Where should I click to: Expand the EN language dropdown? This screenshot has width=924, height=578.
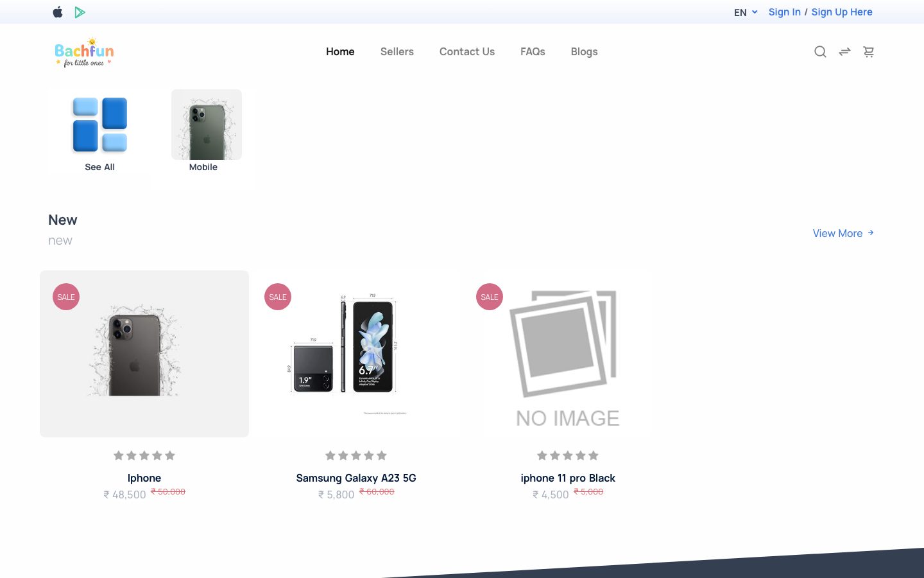point(746,12)
